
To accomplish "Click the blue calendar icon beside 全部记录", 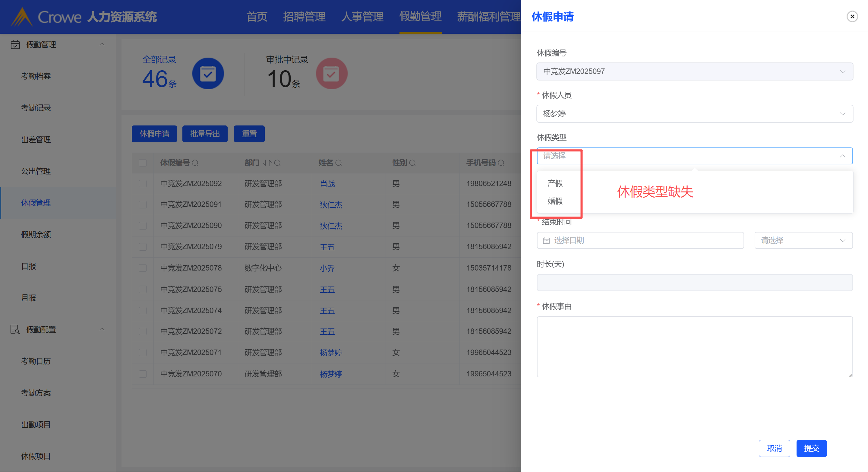I will (x=208, y=74).
